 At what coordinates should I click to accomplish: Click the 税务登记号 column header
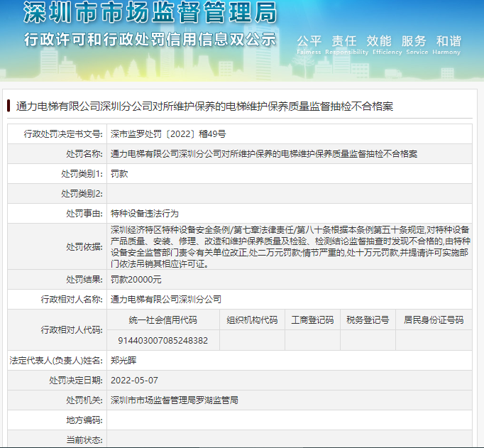(x=368, y=320)
